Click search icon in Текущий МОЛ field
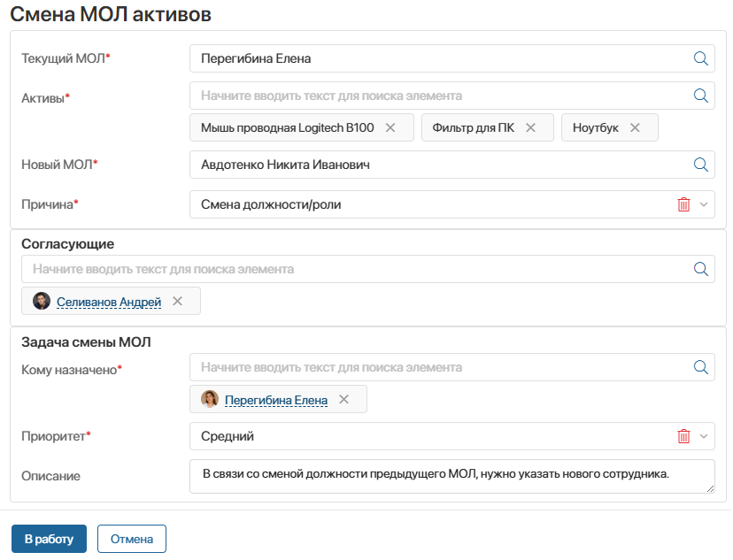This screenshot has width=733, height=560. pos(700,58)
